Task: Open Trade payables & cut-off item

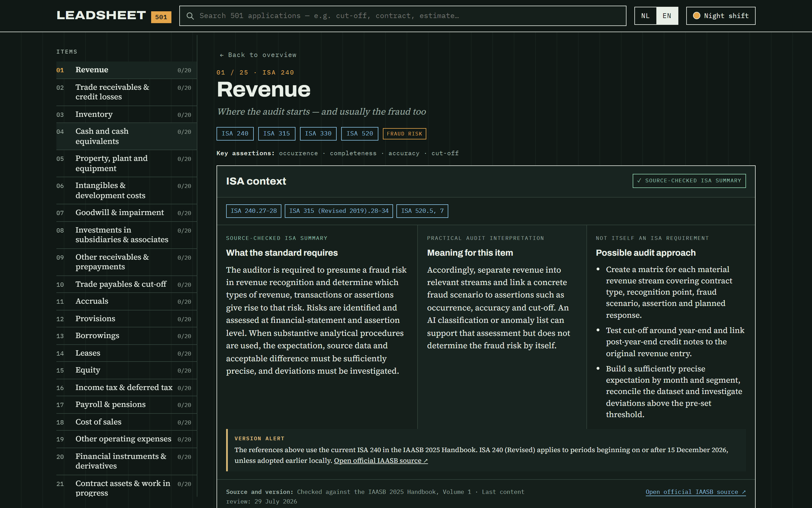Action: [x=127, y=284]
